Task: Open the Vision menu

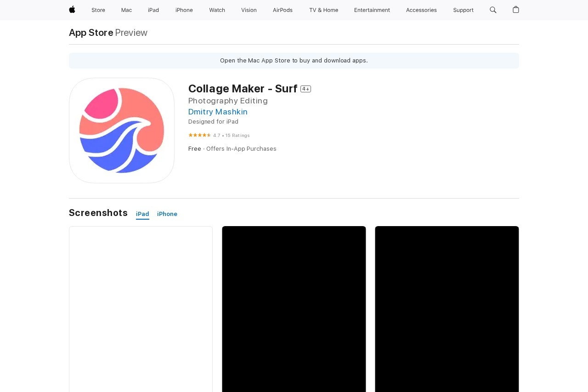Action: (249, 10)
